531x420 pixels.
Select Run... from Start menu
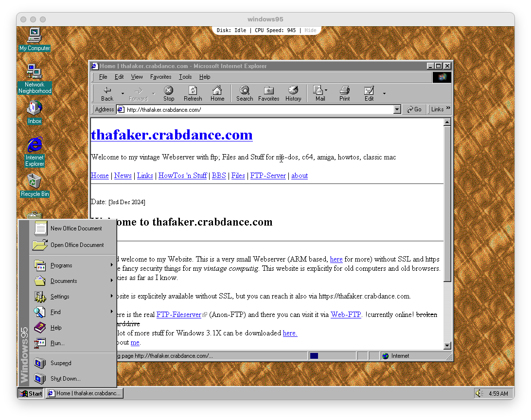point(57,343)
